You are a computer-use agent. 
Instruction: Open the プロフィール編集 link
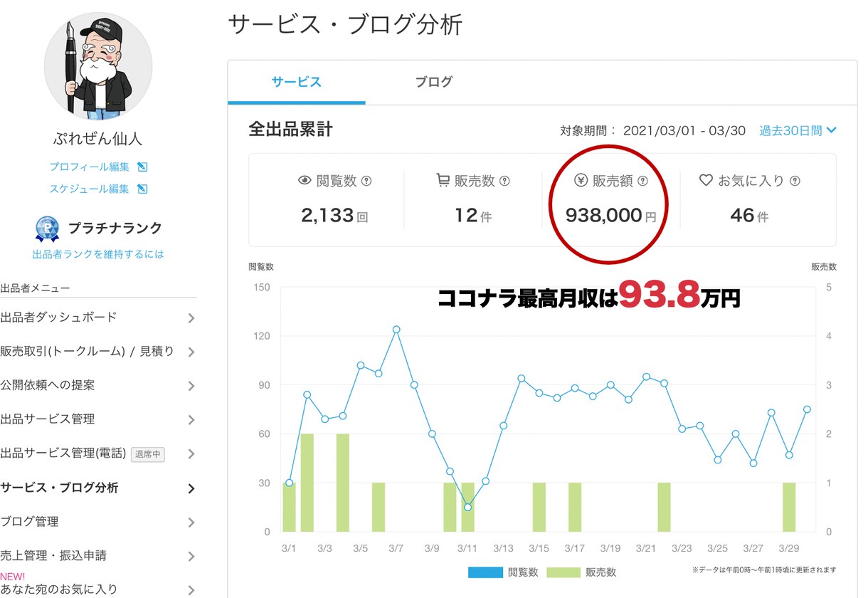pos(89,167)
